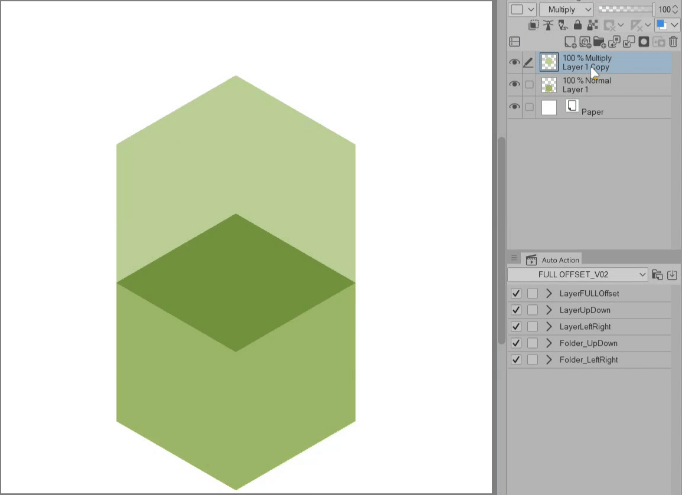
Task: Select the Layer 1 Copy thumbnail
Action: [x=549, y=62]
